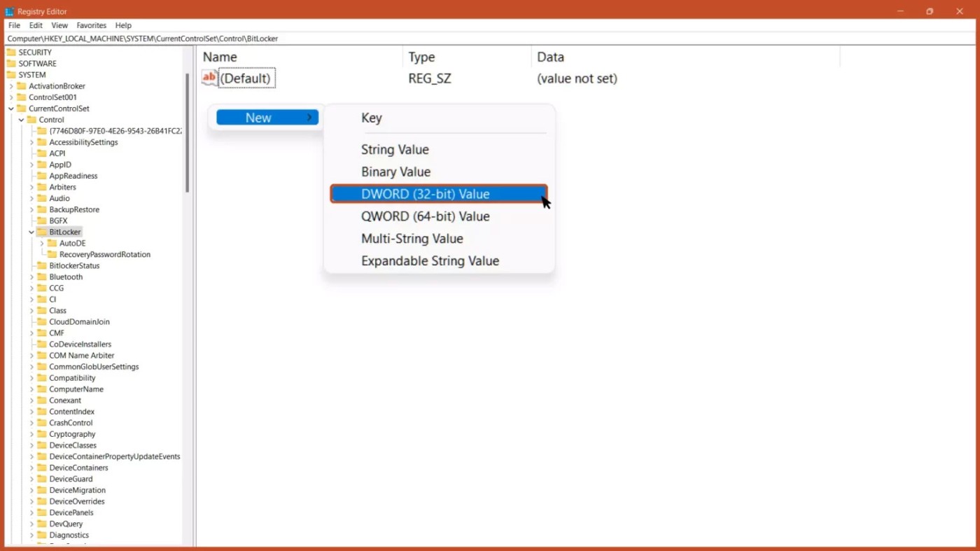980x551 pixels.
Task: Click the Registry Editor title bar icon
Action: 10,12
